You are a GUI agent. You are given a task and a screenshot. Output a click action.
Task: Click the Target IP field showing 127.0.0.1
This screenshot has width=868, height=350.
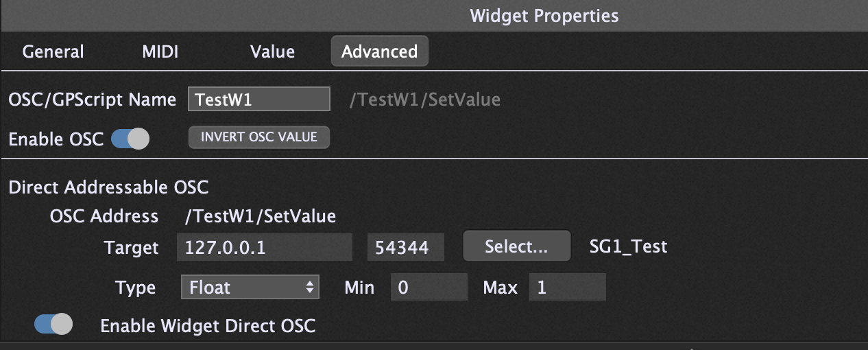click(264, 248)
